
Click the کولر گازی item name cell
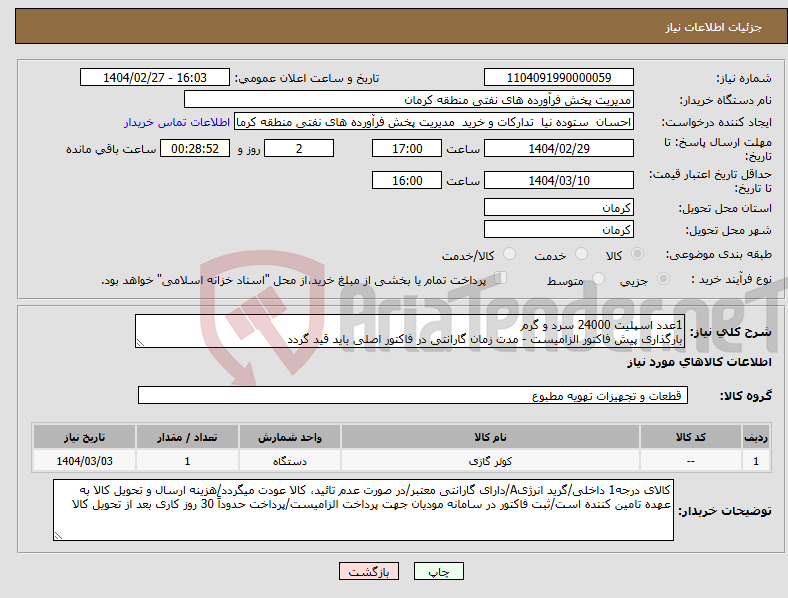point(490,461)
